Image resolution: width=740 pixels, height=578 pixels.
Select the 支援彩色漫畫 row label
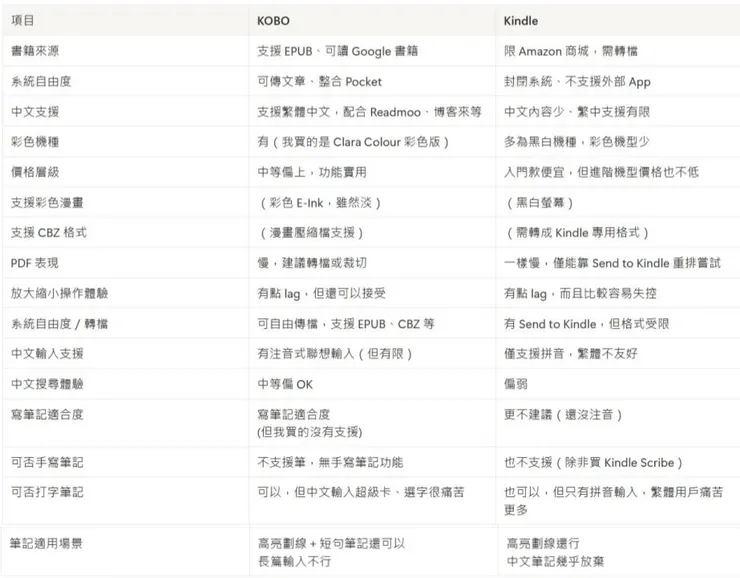click(x=47, y=202)
